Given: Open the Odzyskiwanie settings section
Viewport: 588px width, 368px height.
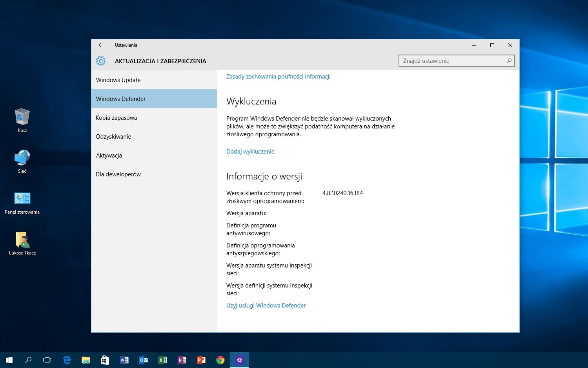Looking at the screenshot, I should [113, 137].
